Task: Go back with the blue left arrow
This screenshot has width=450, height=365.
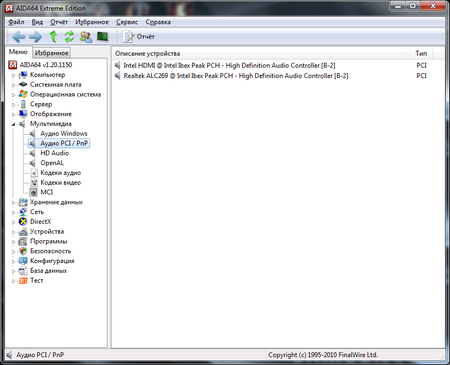Action: (19, 37)
